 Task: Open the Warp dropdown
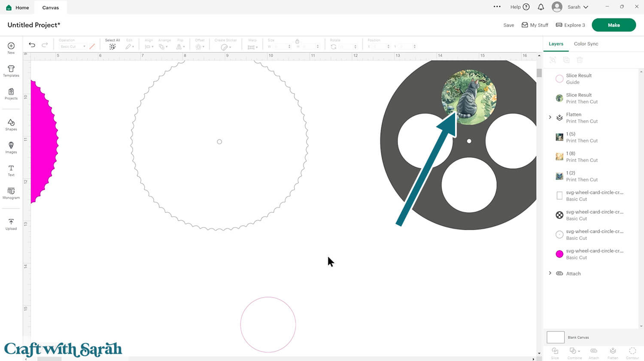pos(253,47)
